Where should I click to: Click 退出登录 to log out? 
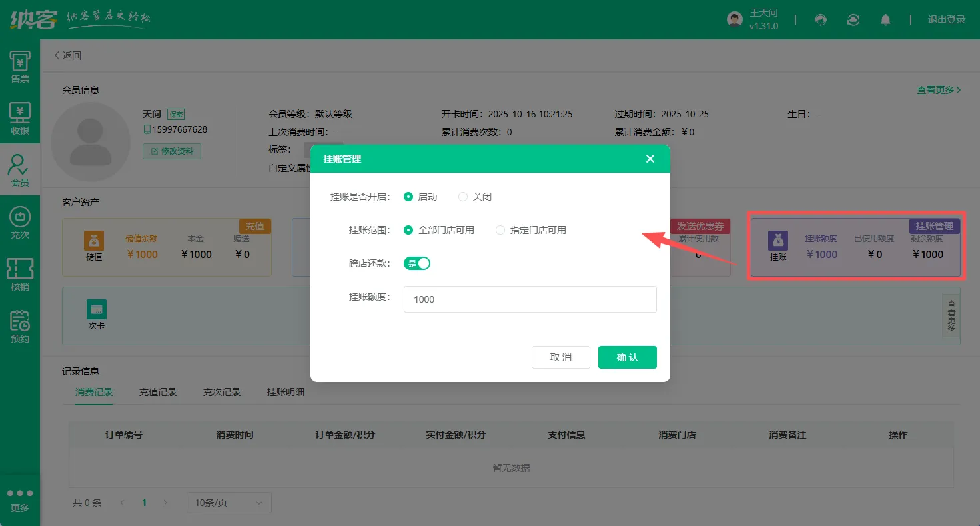coord(947,19)
